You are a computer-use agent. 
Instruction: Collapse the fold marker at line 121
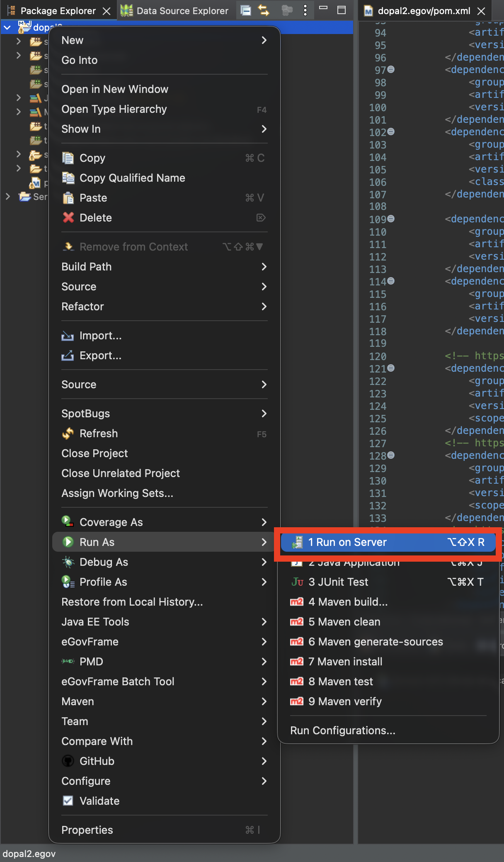[391, 368]
